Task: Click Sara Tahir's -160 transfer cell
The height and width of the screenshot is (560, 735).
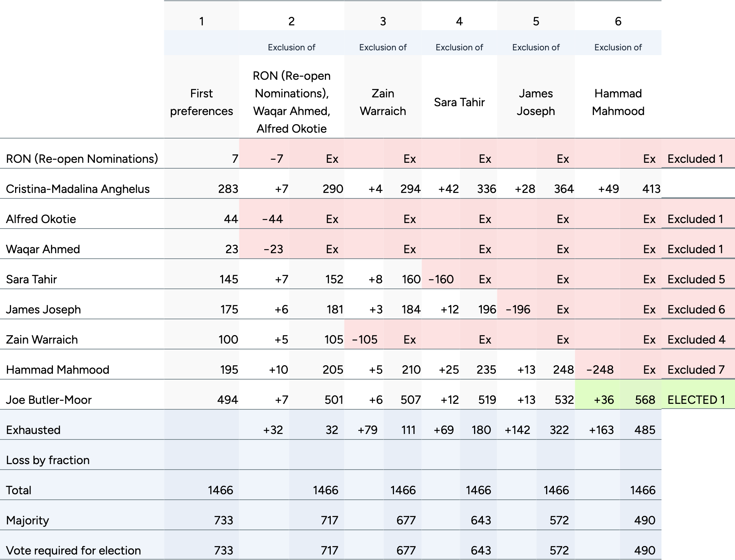Action: tap(441, 279)
